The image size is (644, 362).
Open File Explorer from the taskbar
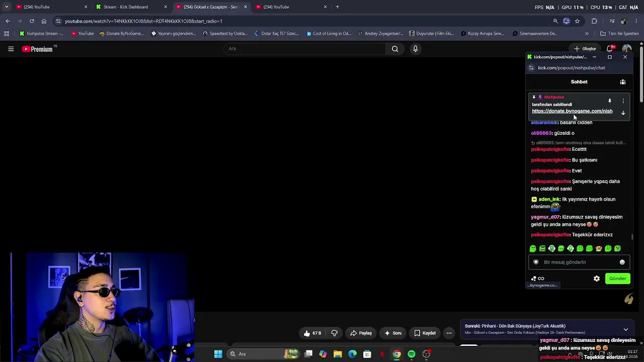338,354
